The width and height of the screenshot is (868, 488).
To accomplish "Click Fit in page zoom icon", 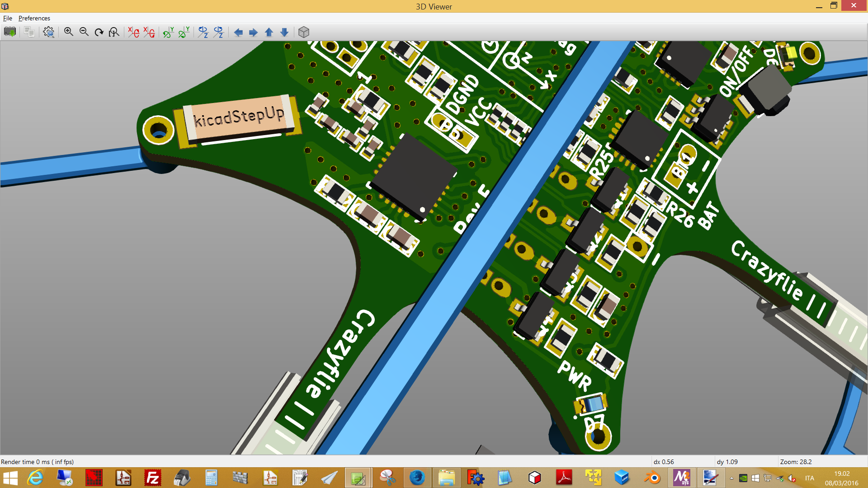I will 114,32.
